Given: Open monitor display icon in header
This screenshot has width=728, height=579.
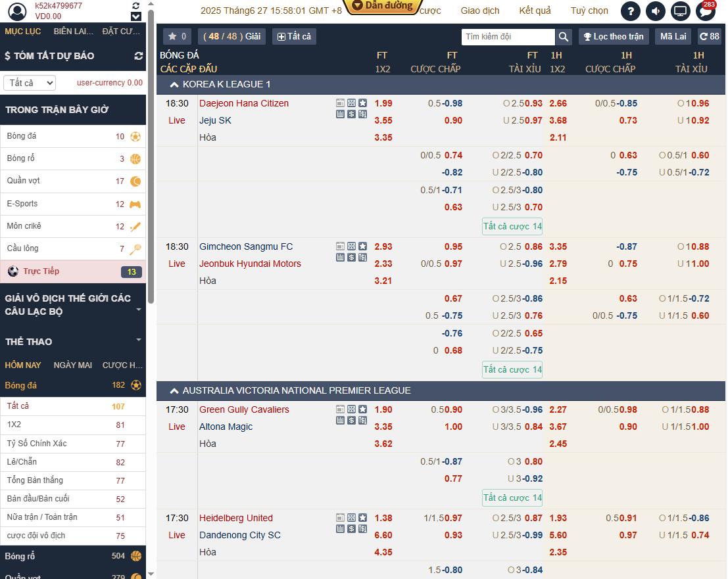Looking at the screenshot, I should click(680, 11).
